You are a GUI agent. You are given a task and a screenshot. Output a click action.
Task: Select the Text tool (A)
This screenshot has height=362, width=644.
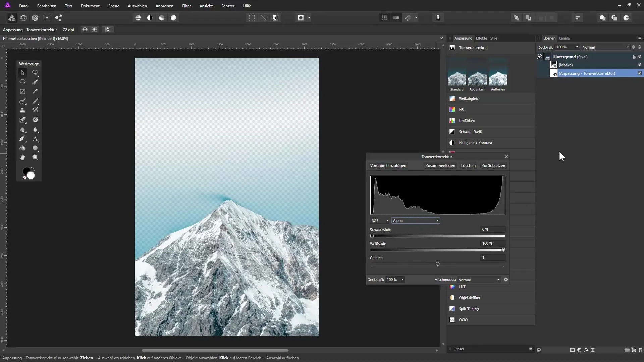35,139
